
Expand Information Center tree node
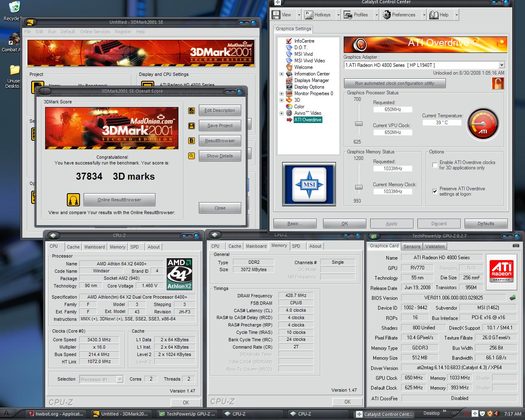coord(281,74)
